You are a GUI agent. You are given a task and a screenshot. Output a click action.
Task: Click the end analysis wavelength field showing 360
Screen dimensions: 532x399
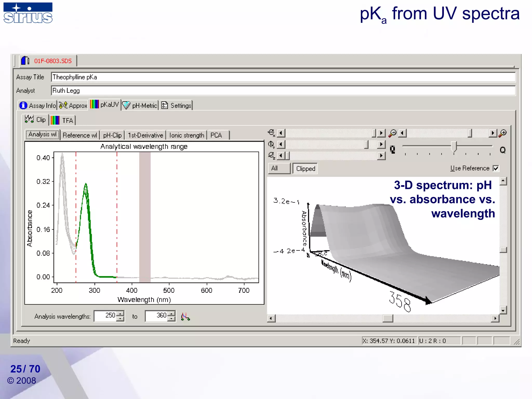[x=156, y=316]
